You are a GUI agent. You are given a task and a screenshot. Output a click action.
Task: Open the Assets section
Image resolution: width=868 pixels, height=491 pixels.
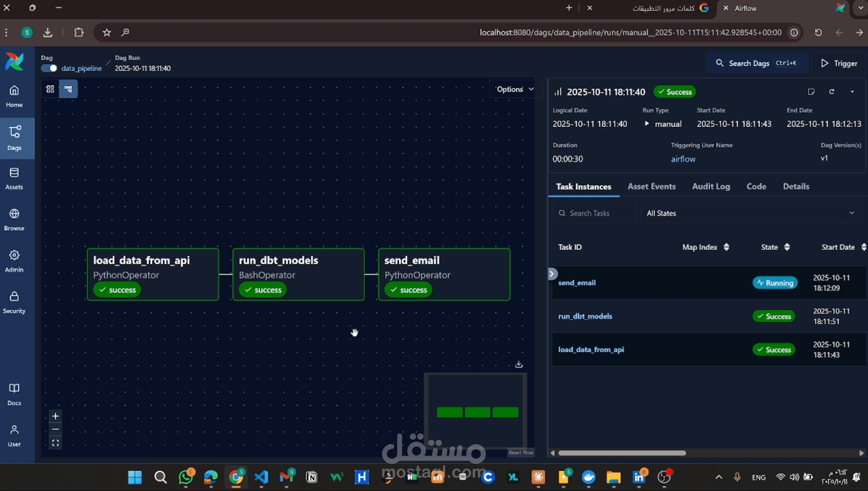click(14, 179)
